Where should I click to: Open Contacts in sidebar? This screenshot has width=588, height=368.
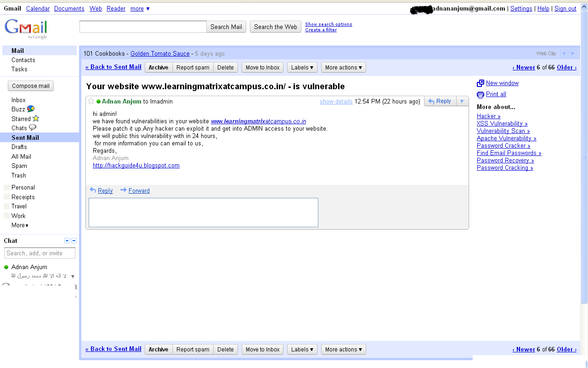click(23, 60)
